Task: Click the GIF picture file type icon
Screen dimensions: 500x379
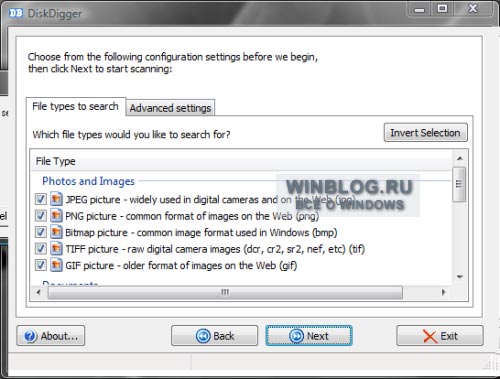Action: coord(56,265)
